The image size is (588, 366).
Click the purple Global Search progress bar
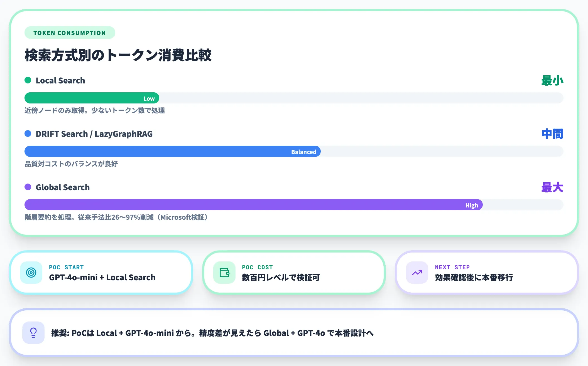pos(254,205)
